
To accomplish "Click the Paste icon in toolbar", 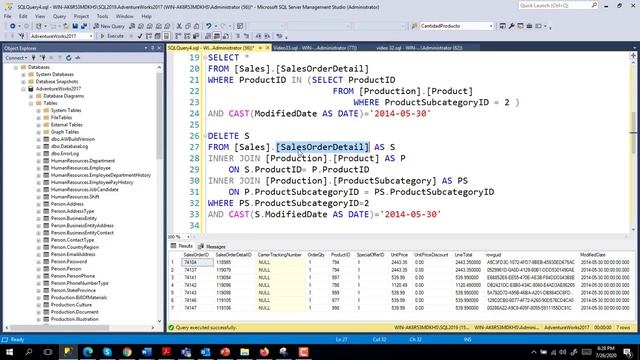I will click(196, 26).
